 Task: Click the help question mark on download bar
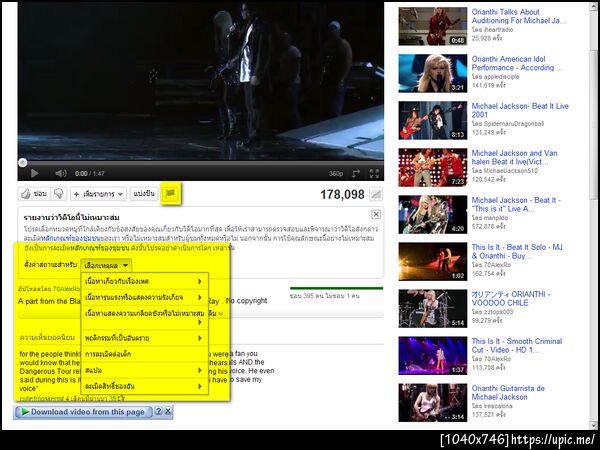[x=158, y=412]
